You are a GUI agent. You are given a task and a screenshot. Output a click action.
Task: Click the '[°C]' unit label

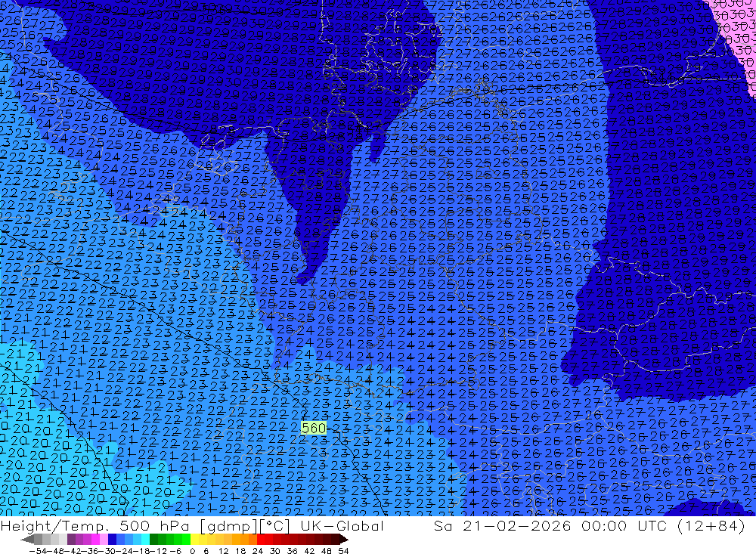click(275, 526)
